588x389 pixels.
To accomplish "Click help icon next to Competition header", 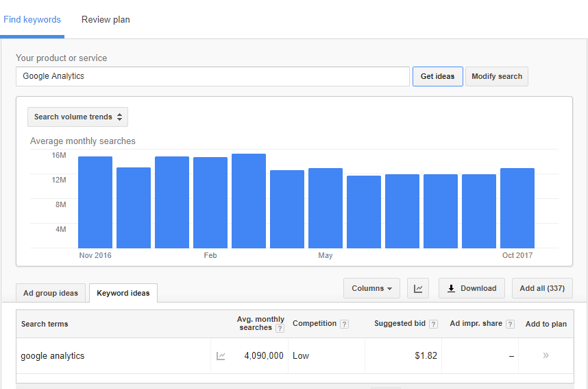I will pyautogui.click(x=344, y=324).
